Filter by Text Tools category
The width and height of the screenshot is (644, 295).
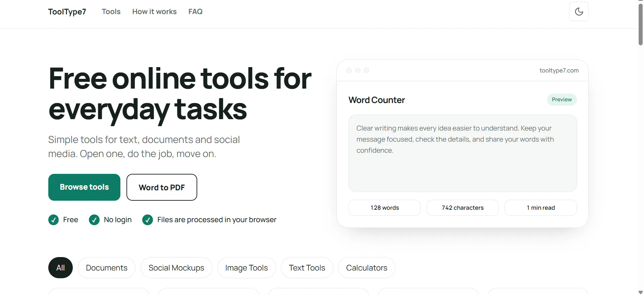[307, 268]
